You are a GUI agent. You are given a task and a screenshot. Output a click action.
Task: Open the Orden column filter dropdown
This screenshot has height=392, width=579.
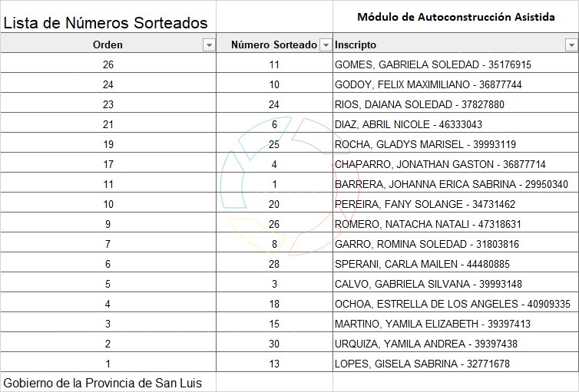point(208,45)
